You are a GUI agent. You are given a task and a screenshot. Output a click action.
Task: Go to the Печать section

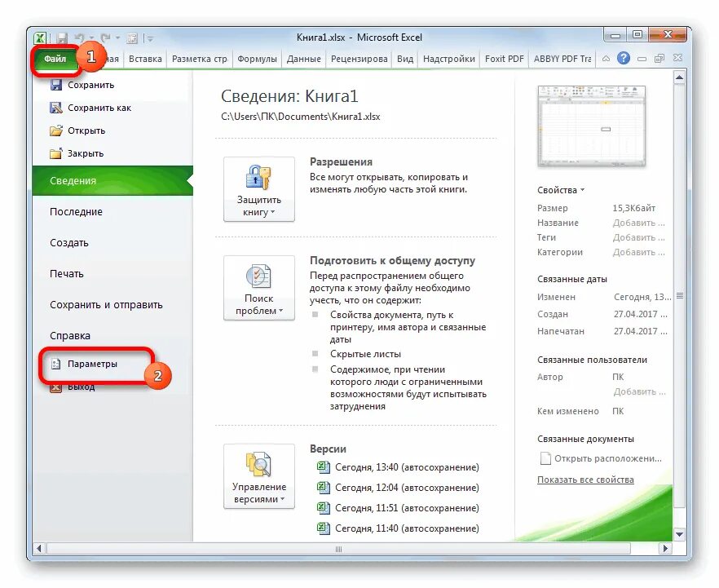[x=67, y=274]
